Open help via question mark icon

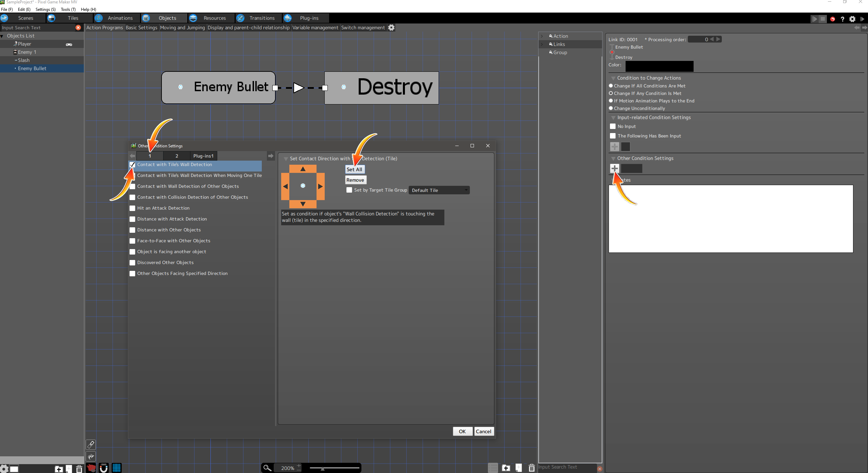pyautogui.click(x=842, y=19)
